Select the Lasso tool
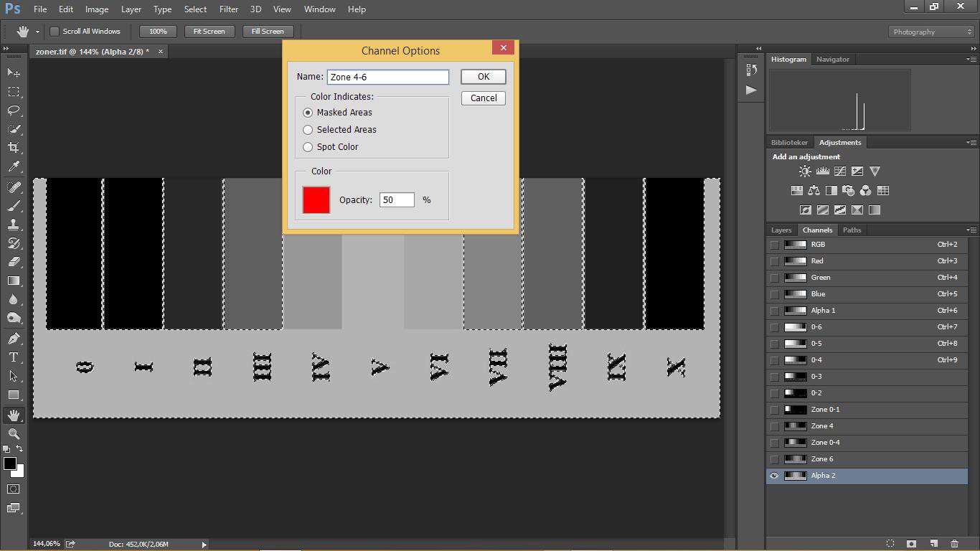This screenshot has height=551, width=980. coord(14,110)
